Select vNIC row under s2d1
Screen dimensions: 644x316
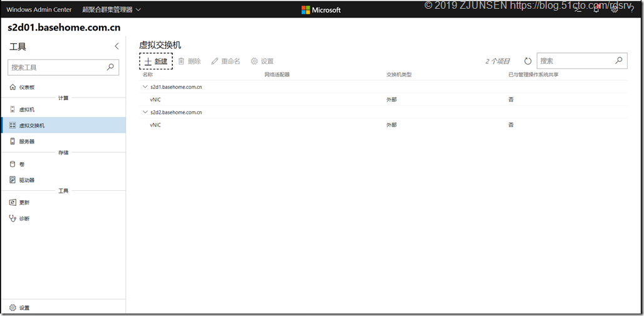(385, 99)
